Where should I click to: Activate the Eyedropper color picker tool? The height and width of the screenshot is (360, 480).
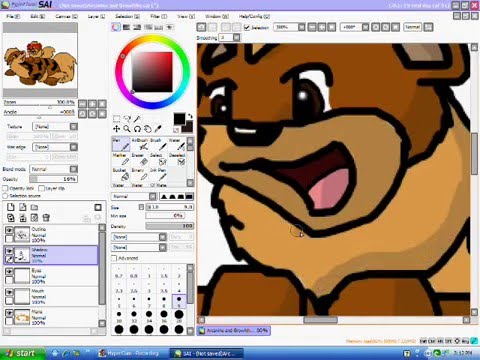coord(158,129)
